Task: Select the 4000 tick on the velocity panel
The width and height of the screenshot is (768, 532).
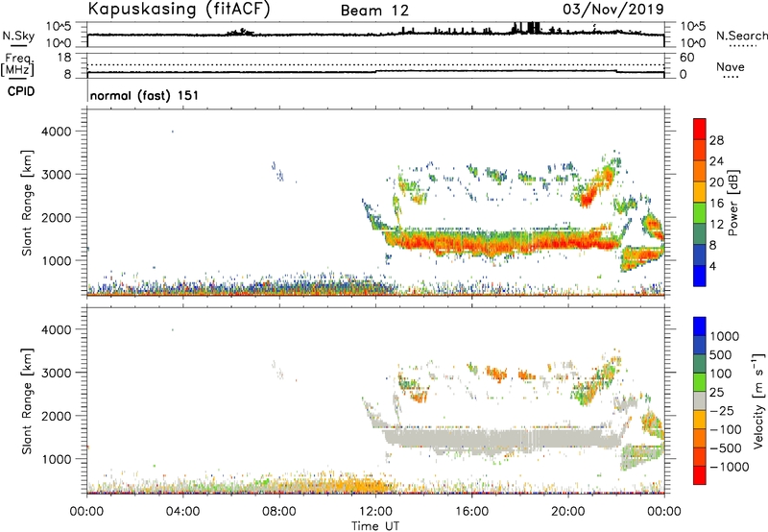Action: (57, 329)
